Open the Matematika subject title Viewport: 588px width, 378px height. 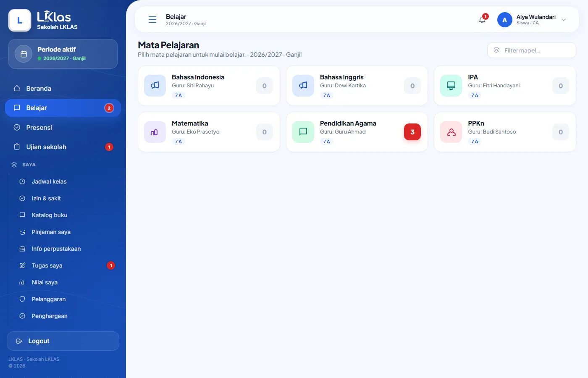coord(190,123)
